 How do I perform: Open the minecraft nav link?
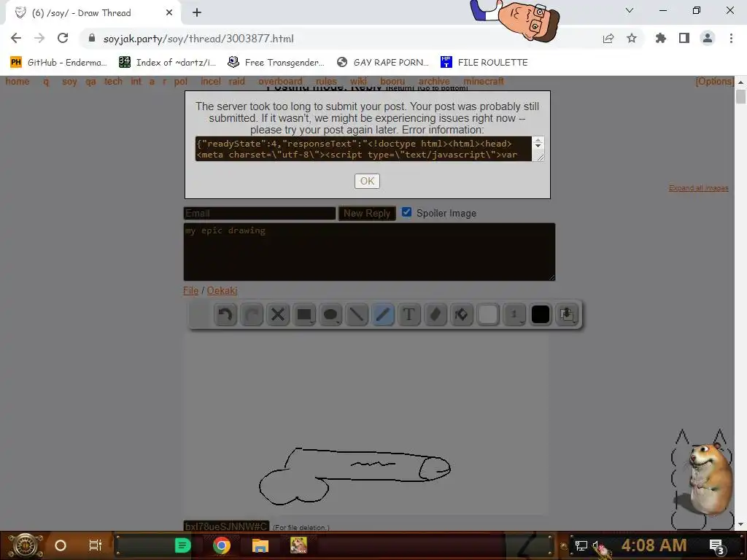click(484, 82)
